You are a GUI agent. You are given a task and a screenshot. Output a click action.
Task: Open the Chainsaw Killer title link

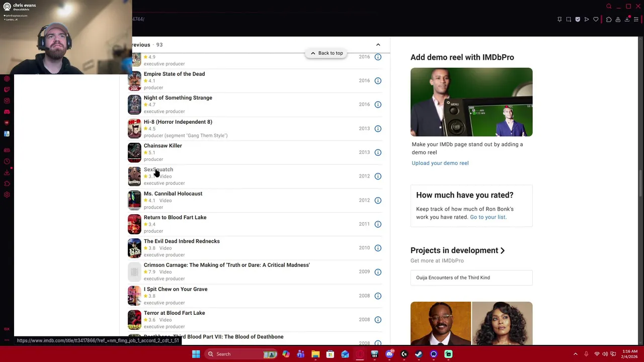[x=163, y=146]
